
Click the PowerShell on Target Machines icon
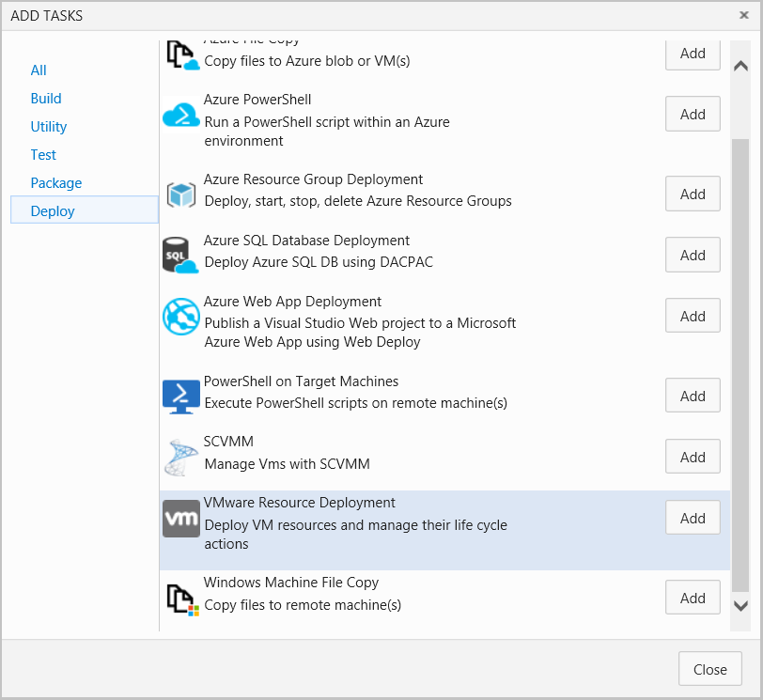pos(181,397)
